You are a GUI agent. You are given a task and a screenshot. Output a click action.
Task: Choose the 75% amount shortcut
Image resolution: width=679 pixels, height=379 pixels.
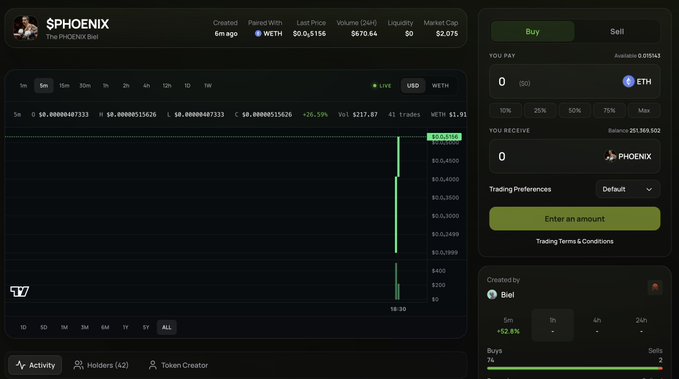tap(609, 110)
